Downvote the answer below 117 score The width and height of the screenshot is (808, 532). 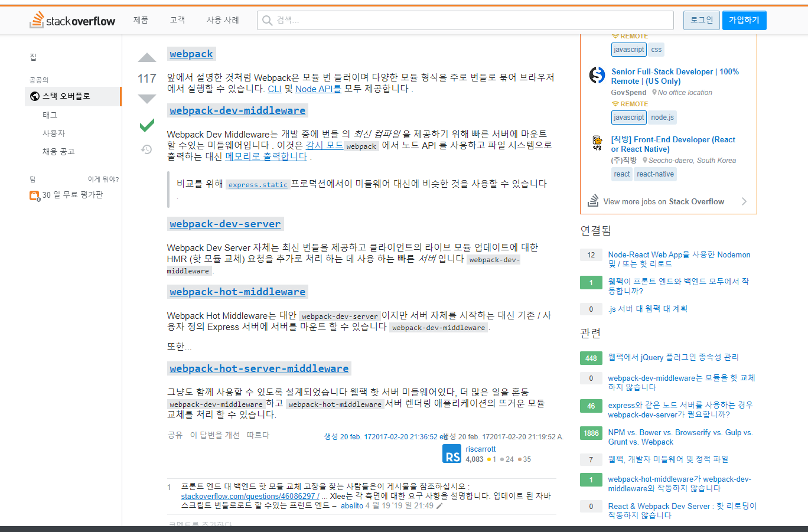pyautogui.click(x=147, y=99)
